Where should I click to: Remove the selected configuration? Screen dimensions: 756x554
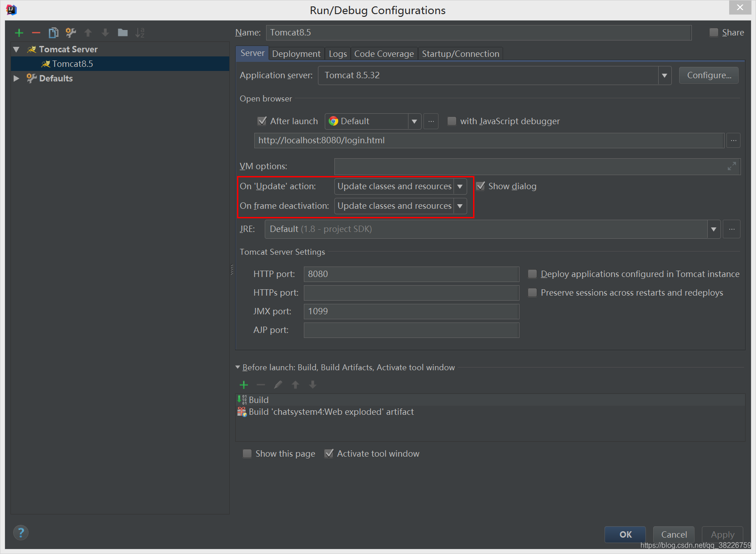point(36,33)
